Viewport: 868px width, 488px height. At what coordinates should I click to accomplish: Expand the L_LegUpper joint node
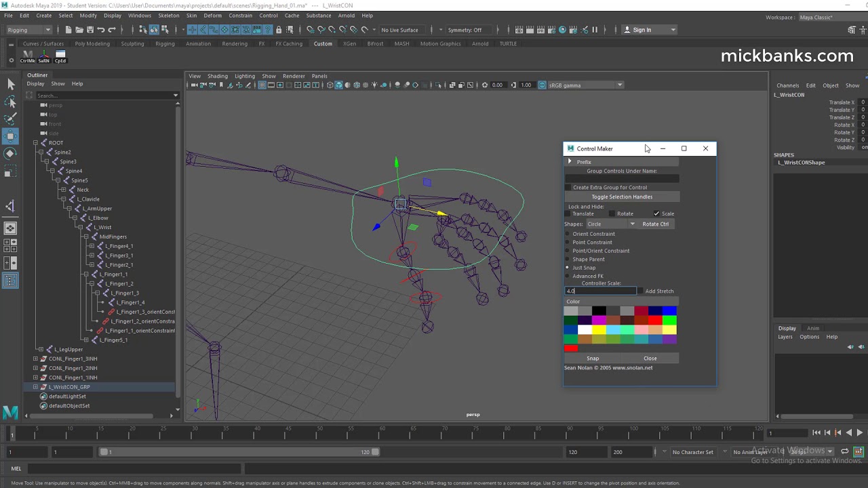click(x=41, y=349)
